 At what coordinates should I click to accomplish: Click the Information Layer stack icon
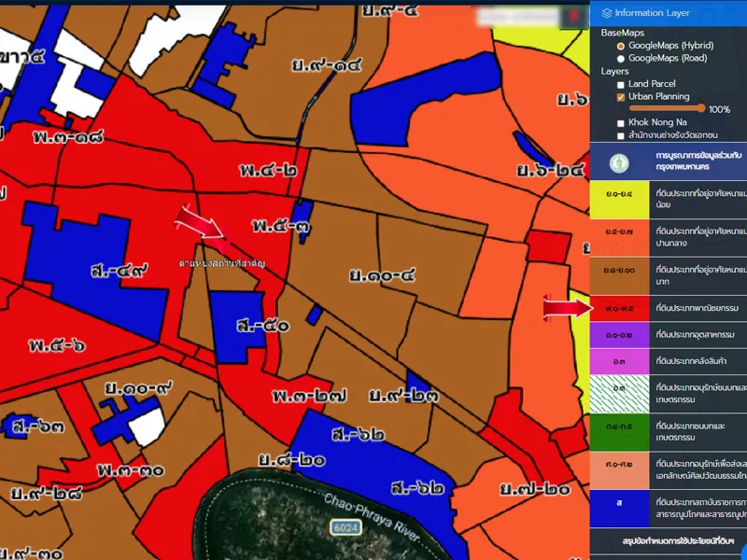[607, 13]
